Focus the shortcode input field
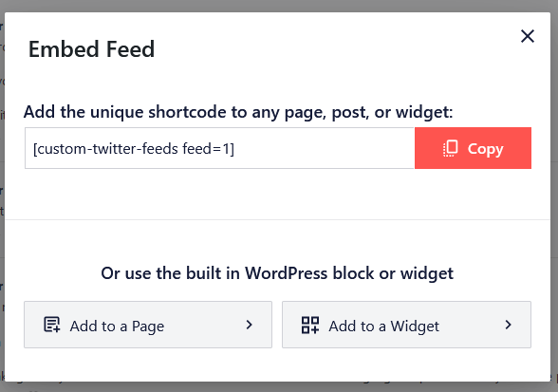The image size is (558, 392). click(x=220, y=148)
